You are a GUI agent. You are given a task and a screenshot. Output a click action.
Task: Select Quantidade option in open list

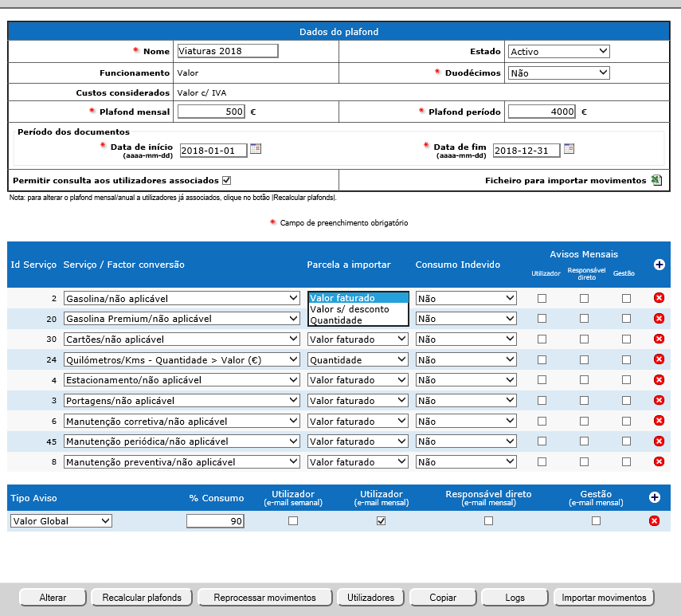pyautogui.click(x=358, y=320)
